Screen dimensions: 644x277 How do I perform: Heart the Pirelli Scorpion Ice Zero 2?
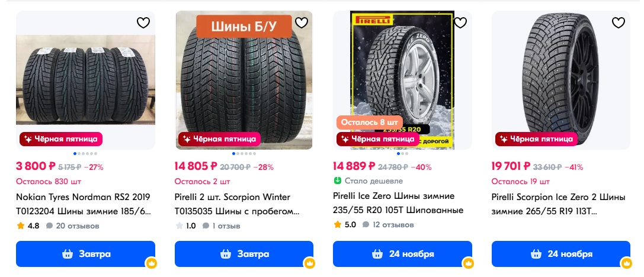click(x=618, y=23)
